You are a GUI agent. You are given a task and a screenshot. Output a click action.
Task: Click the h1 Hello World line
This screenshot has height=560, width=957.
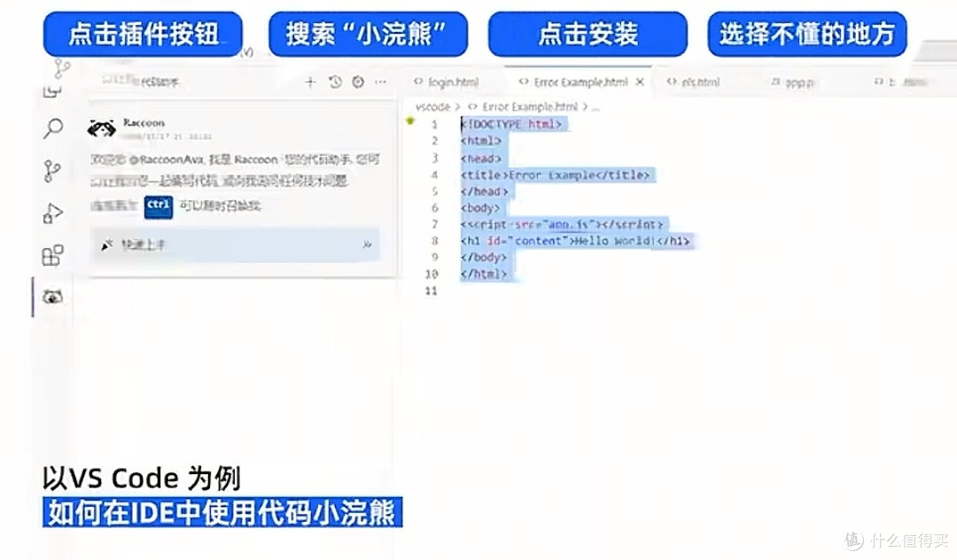pos(575,241)
